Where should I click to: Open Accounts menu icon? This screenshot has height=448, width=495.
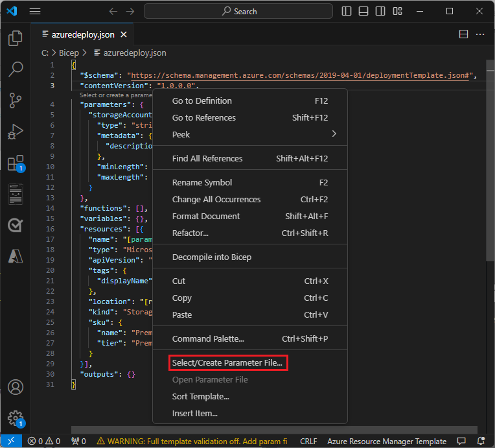[15, 387]
